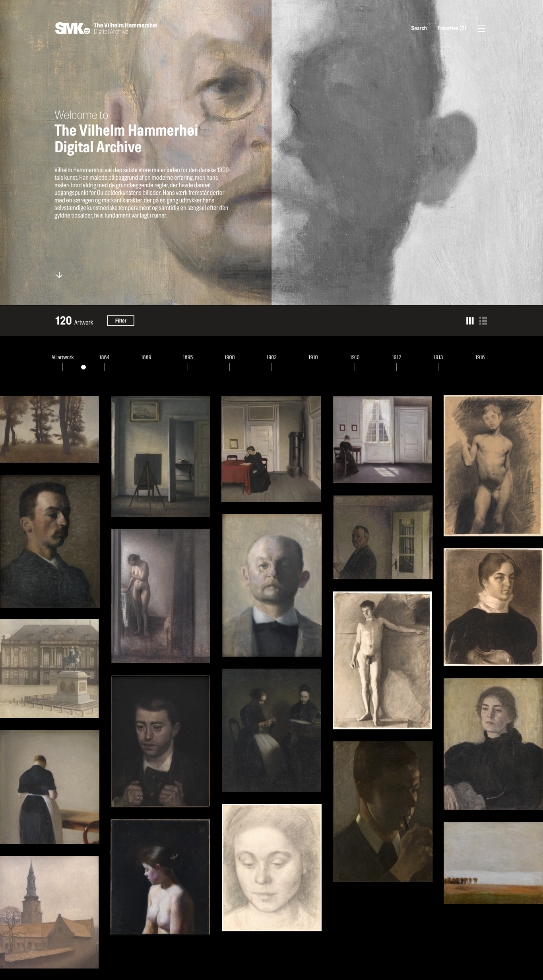
Task: Open the interior with easel painting
Action: (160, 456)
